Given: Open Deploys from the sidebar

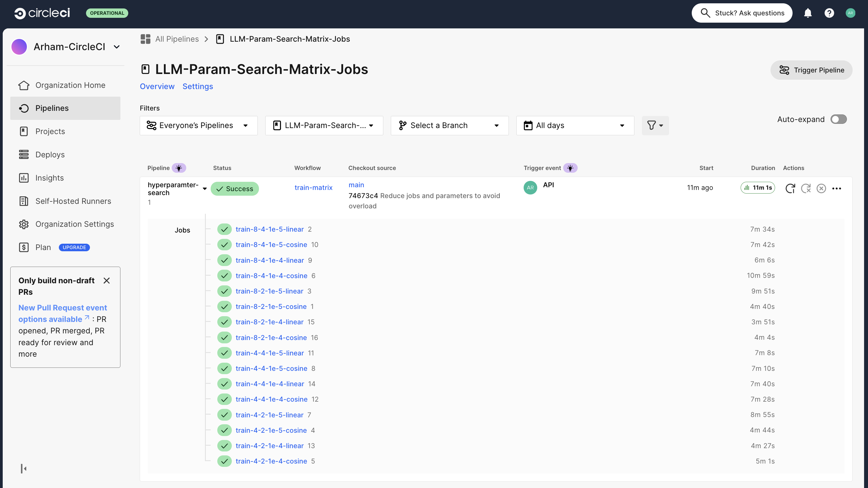Looking at the screenshot, I should [50, 154].
